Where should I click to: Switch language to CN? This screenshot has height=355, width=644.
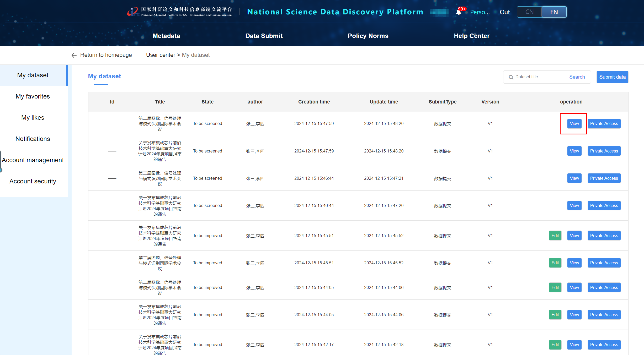pos(529,12)
